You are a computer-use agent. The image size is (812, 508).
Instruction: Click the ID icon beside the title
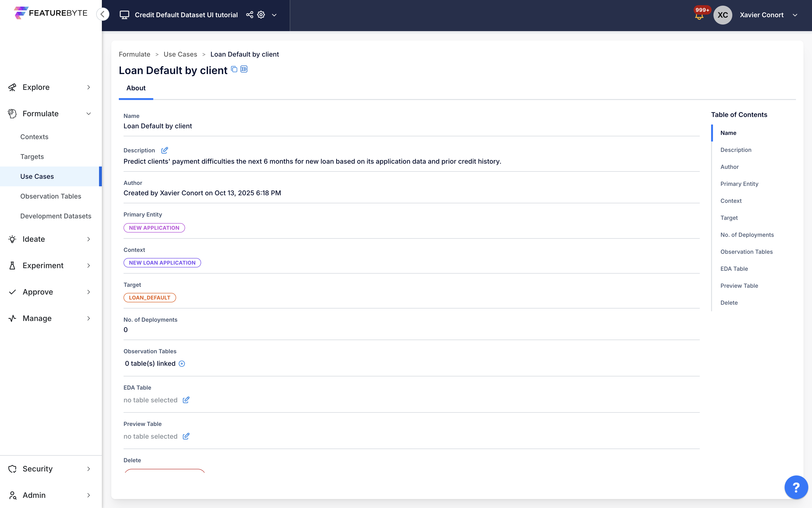click(244, 69)
